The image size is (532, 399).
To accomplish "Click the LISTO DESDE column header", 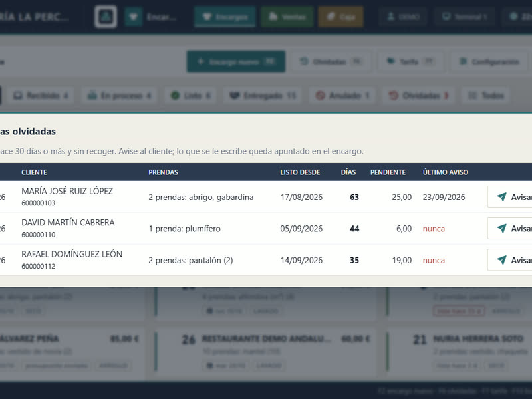I will click(x=300, y=172).
